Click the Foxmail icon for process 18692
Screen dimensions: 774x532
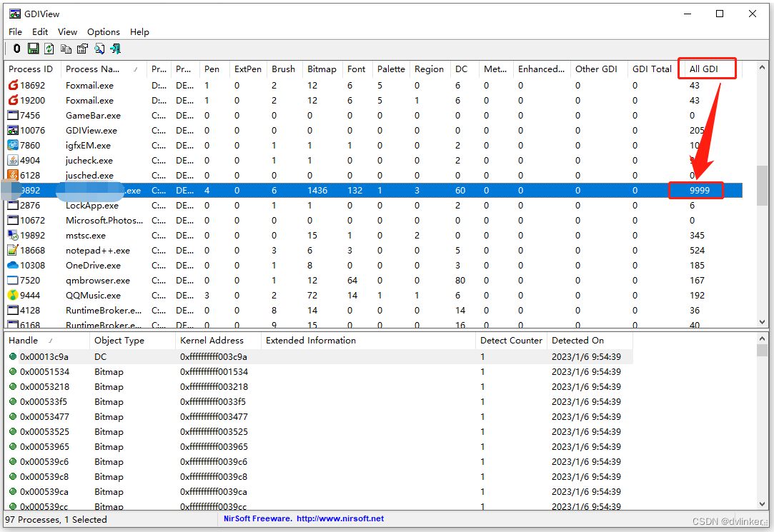13,85
